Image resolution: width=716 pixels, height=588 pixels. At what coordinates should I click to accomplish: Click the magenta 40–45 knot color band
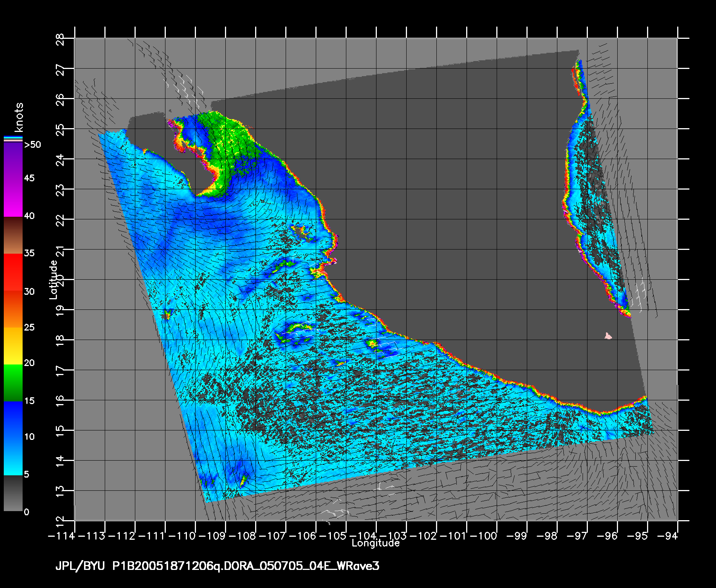tap(13, 198)
